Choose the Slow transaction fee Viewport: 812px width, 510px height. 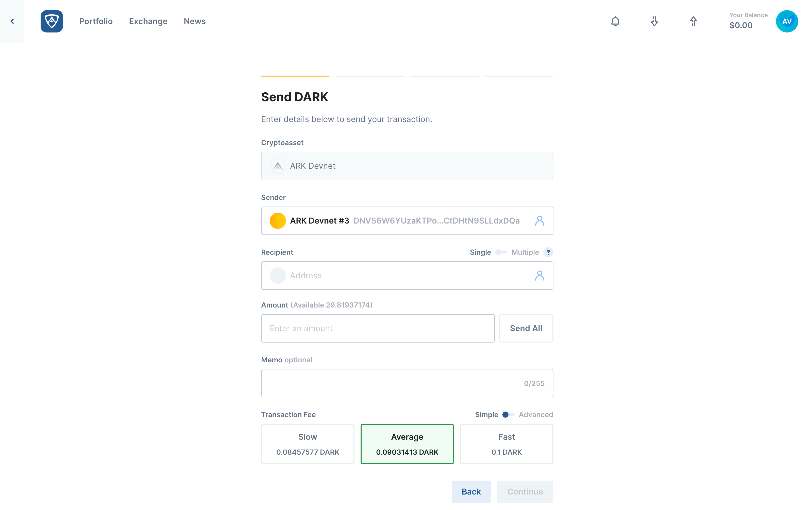[308, 444]
